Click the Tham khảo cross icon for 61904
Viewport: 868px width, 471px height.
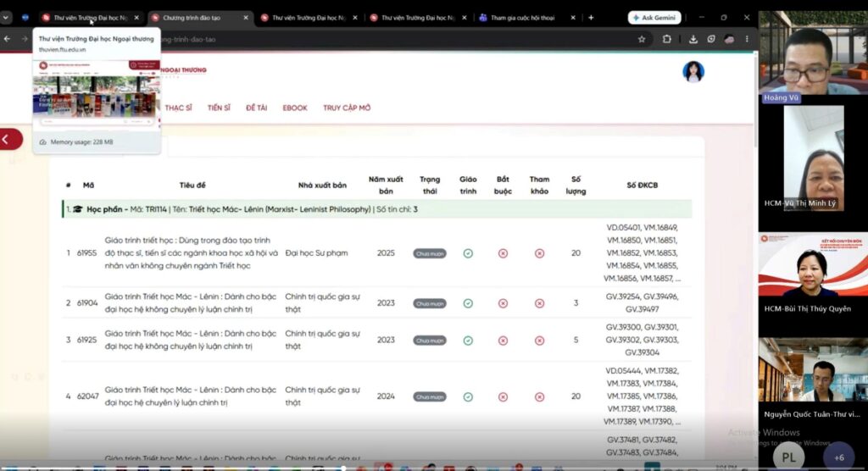(539, 303)
